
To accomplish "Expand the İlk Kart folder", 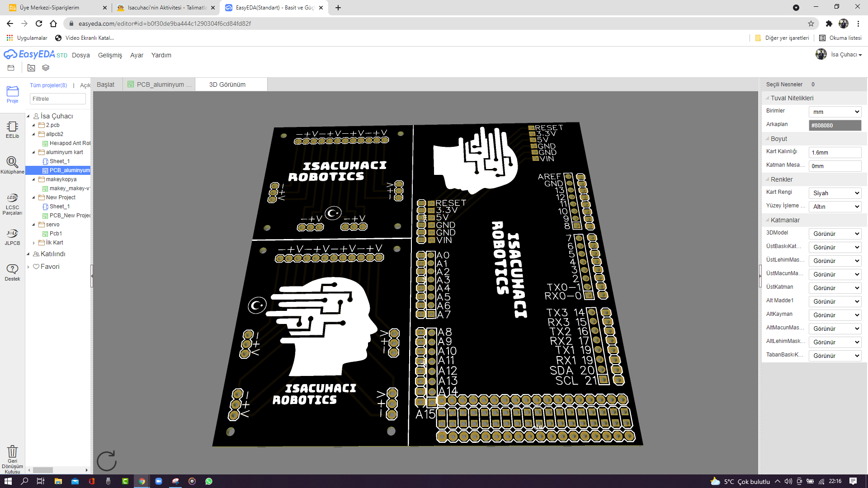I will tap(34, 243).
